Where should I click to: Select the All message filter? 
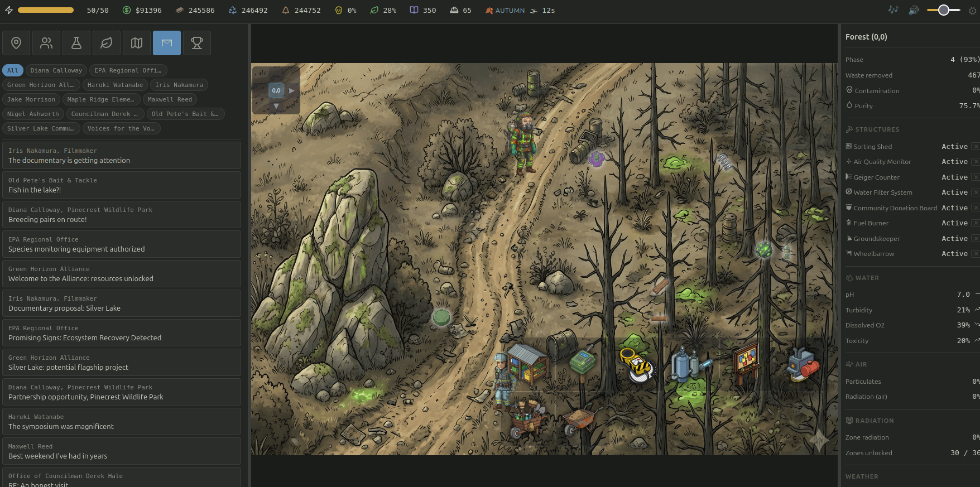point(13,70)
